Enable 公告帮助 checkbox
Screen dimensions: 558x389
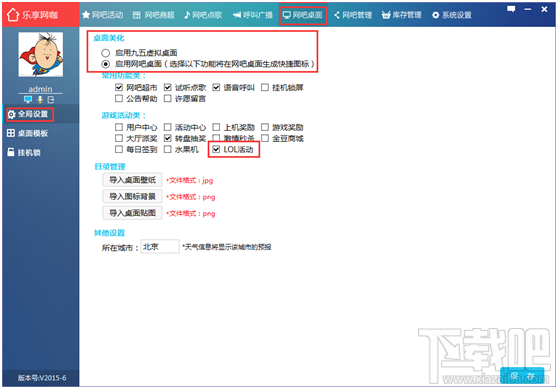119,98
